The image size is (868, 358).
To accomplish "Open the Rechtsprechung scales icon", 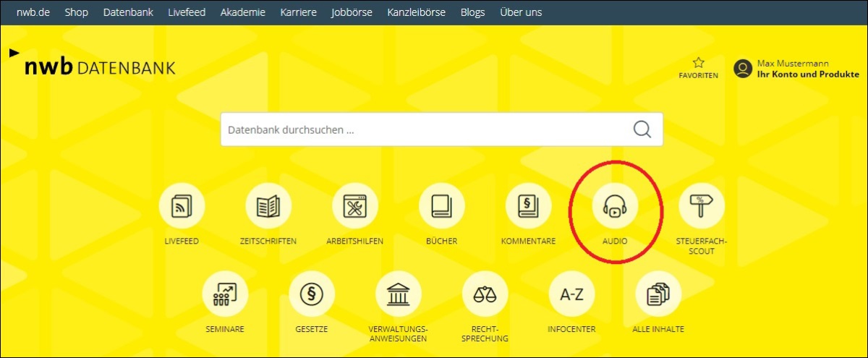I will (x=485, y=294).
